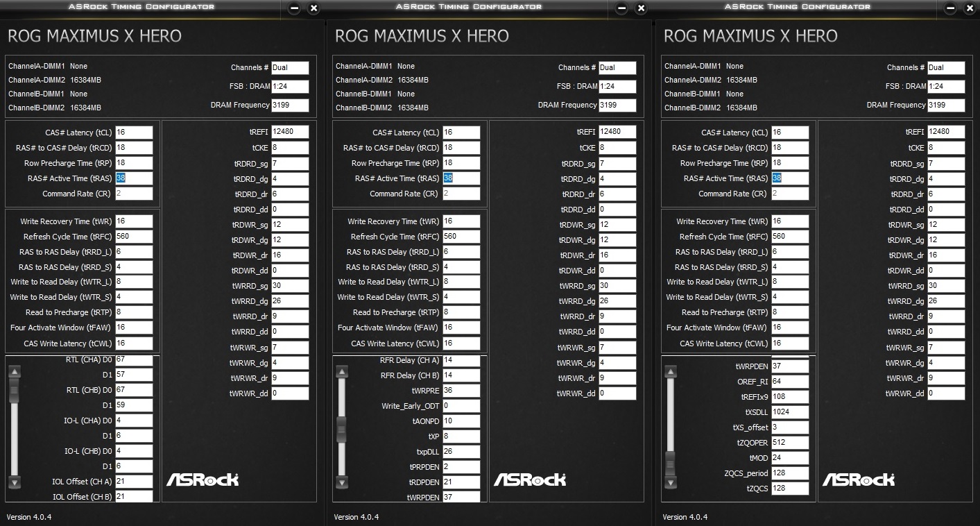Click the scrollbar thumb in the left window
The height and width of the screenshot is (526, 980).
(15, 391)
